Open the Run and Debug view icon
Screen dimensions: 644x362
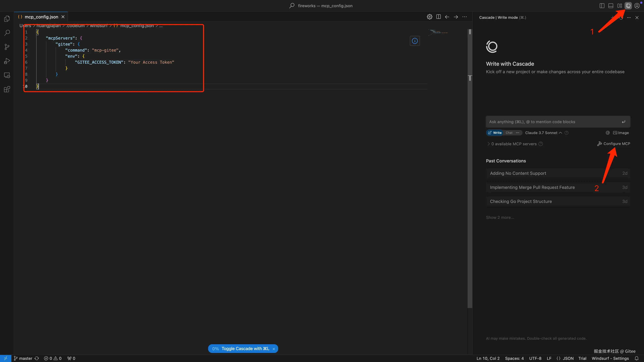7,61
